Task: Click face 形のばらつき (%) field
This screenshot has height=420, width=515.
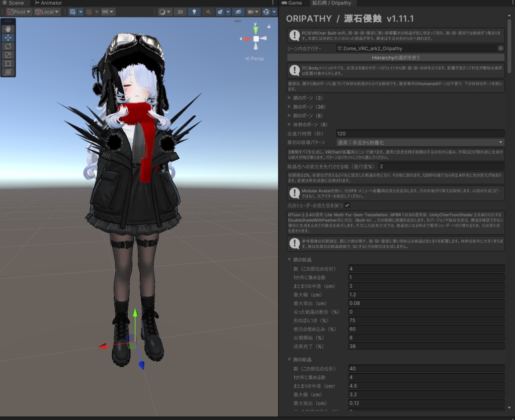Action: click(x=426, y=320)
